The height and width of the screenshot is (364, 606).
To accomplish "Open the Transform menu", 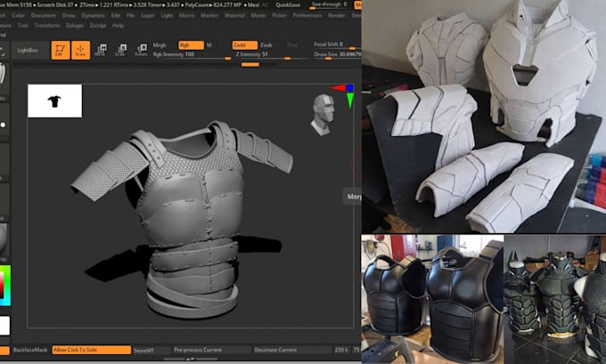I will click(46, 26).
